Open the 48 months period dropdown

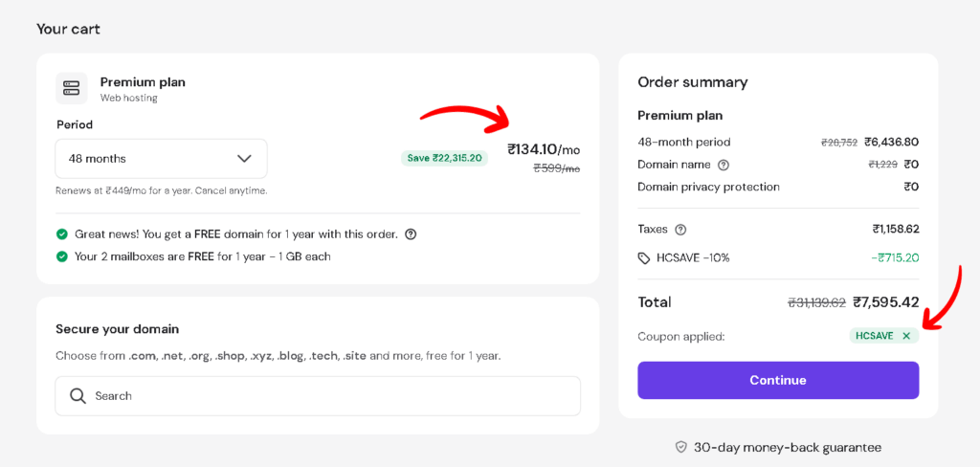pyautogui.click(x=161, y=159)
